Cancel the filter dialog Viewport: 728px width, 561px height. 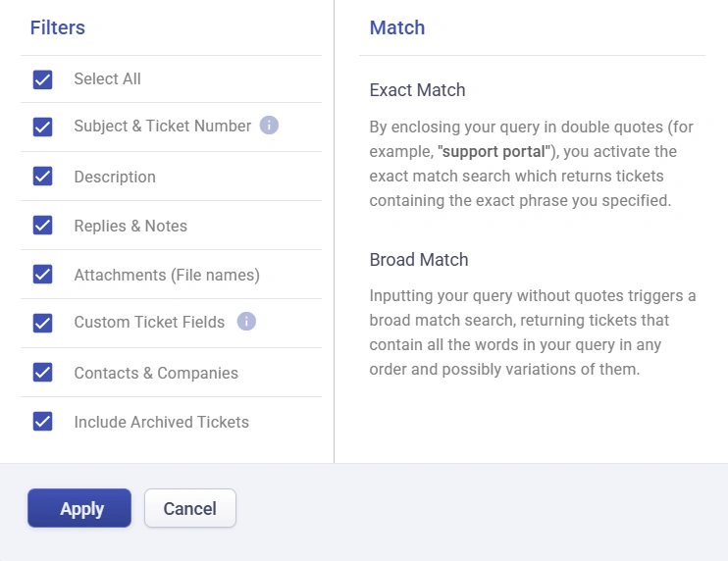pyautogui.click(x=190, y=508)
